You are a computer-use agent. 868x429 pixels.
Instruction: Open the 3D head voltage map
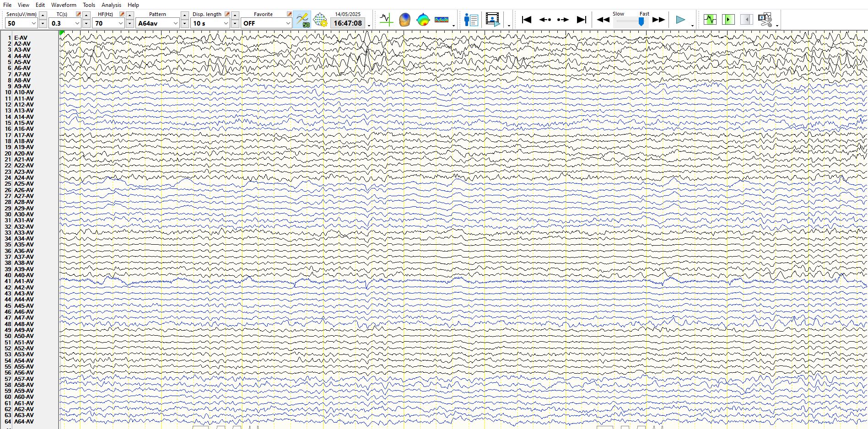(x=404, y=20)
